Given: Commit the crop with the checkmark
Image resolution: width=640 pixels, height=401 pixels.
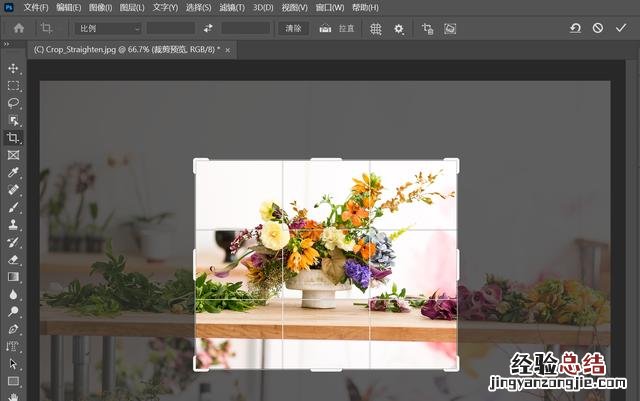Looking at the screenshot, I should click(x=621, y=29).
